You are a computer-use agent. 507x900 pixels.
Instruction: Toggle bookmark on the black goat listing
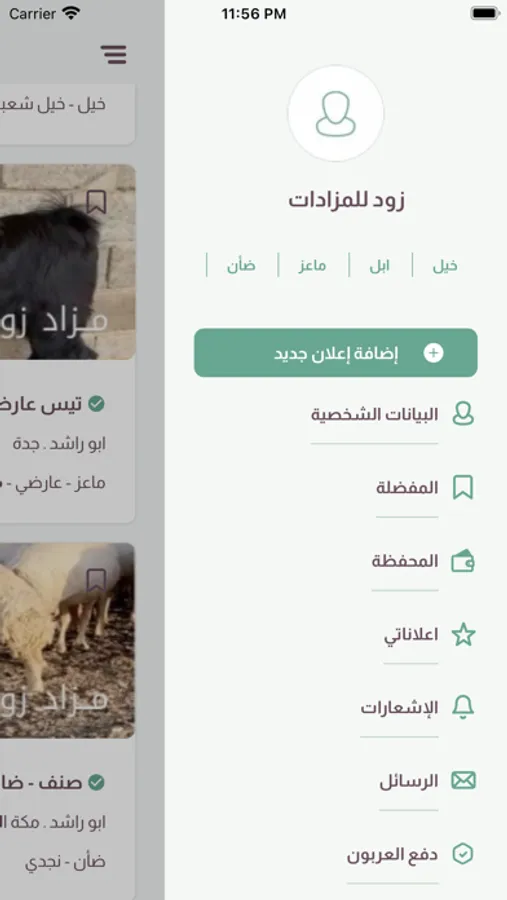click(96, 202)
